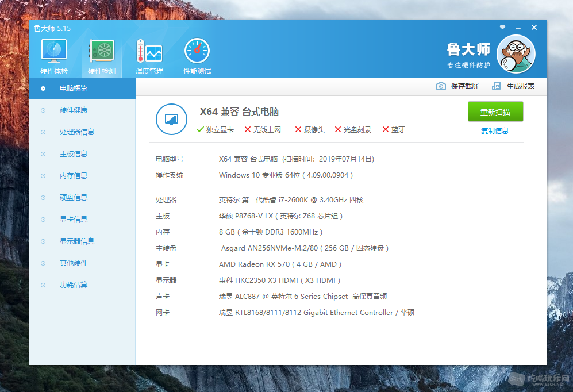Click the green 重新扫描 button

495,112
